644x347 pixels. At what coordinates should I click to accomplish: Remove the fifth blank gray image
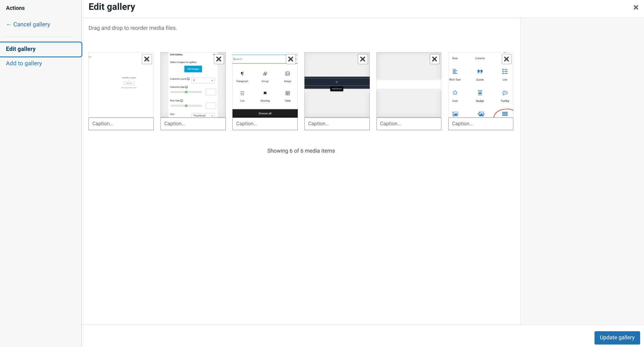tap(435, 59)
